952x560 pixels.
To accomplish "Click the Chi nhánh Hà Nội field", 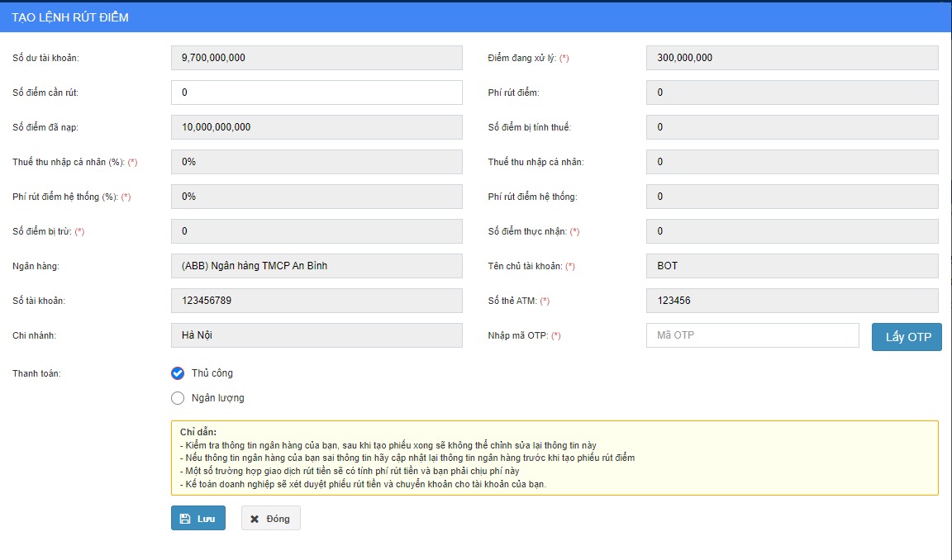I will click(317, 335).
